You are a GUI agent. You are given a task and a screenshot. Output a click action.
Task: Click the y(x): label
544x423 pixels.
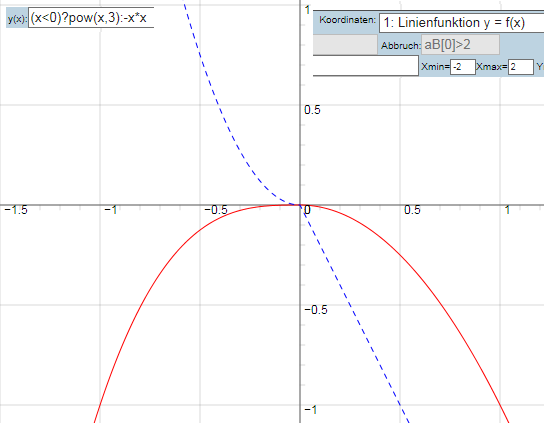[17, 19]
